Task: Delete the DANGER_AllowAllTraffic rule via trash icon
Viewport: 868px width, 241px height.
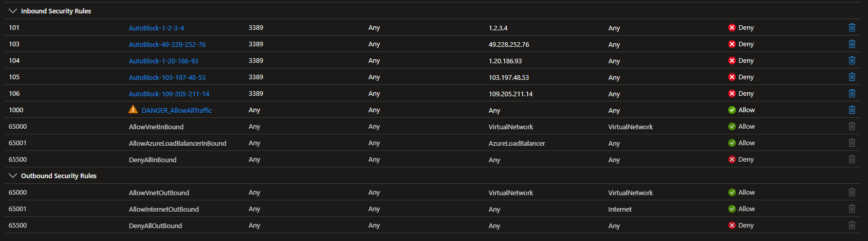Action: 852,110
